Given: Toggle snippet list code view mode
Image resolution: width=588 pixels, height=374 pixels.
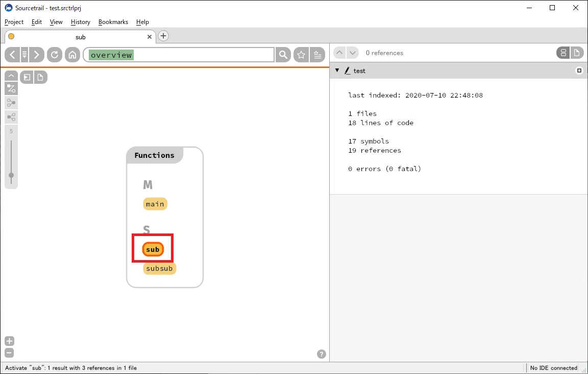Looking at the screenshot, I should [563, 53].
